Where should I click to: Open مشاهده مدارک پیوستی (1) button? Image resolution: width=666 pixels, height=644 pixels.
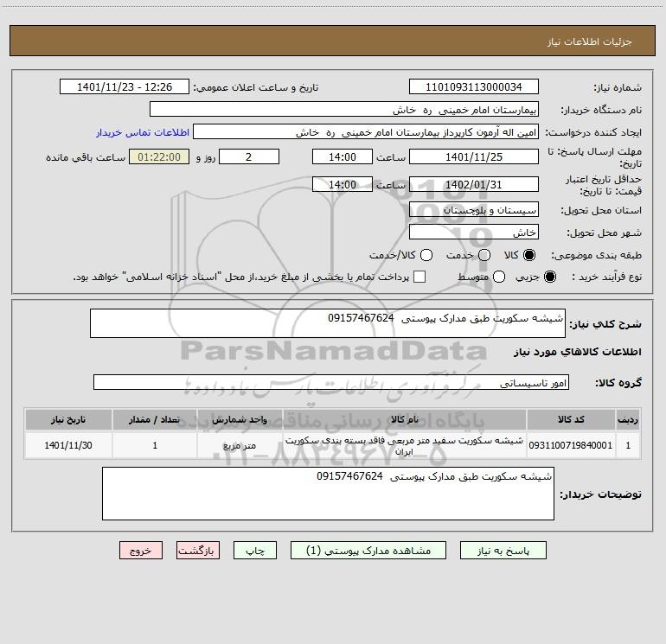pyautogui.click(x=368, y=550)
